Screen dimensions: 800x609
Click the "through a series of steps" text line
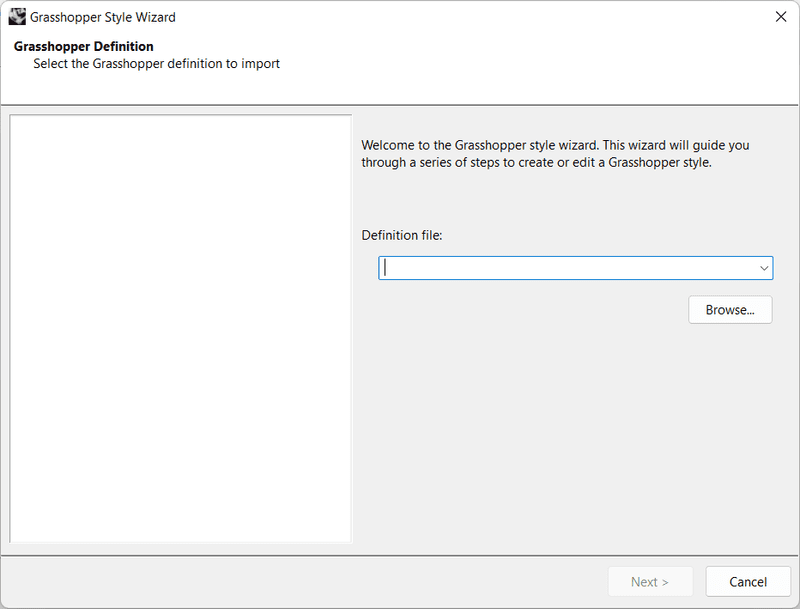536,163
